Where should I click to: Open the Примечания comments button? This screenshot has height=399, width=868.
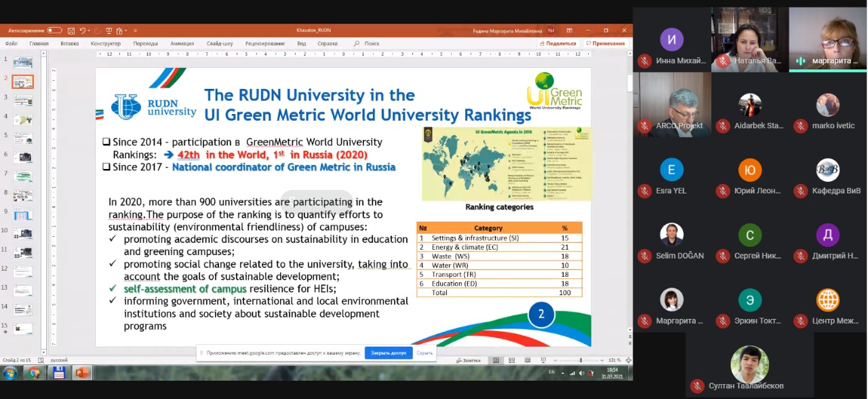605,43
